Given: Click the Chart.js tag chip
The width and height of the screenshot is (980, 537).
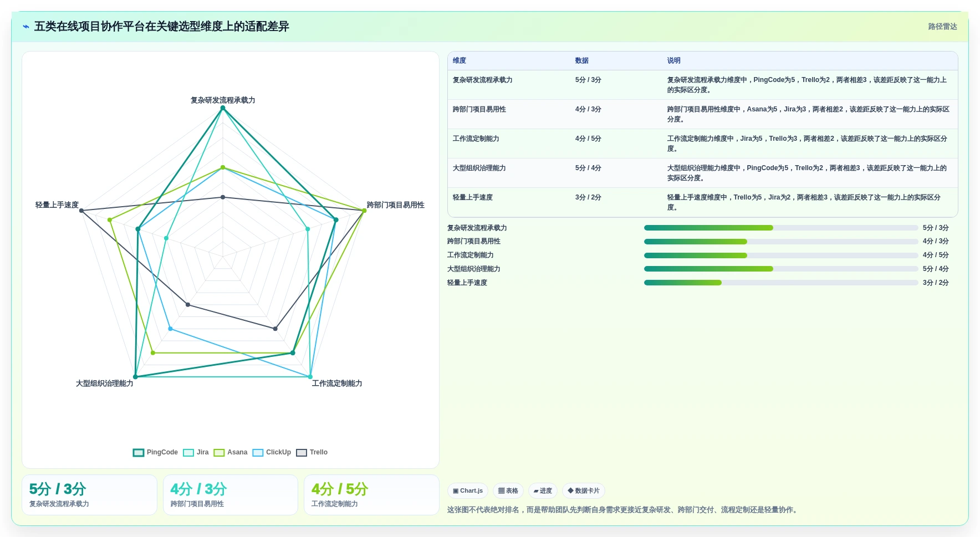Looking at the screenshot, I should click(x=468, y=491).
